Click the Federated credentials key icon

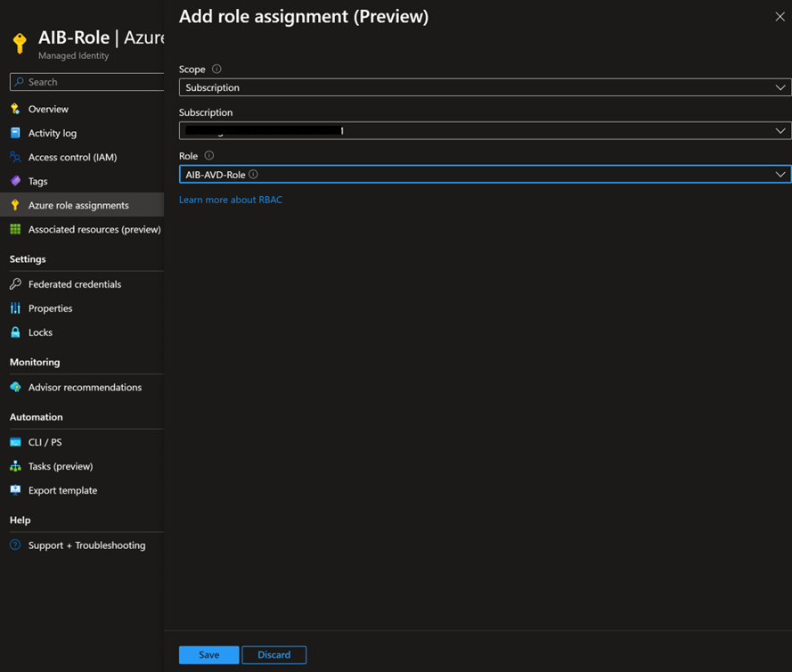(x=15, y=284)
